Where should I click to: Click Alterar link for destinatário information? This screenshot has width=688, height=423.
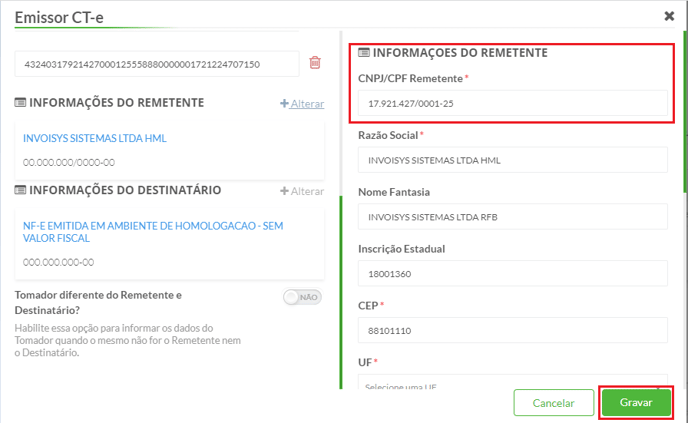pos(307,191)
